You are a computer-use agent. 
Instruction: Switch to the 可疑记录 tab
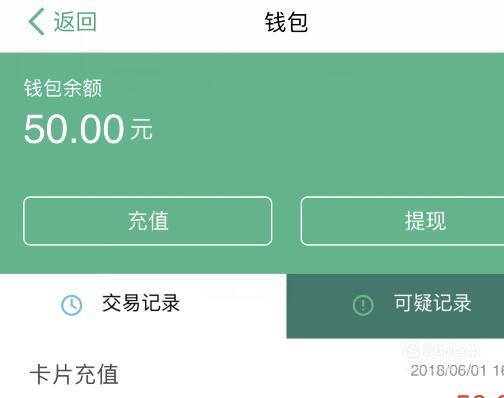395,306
